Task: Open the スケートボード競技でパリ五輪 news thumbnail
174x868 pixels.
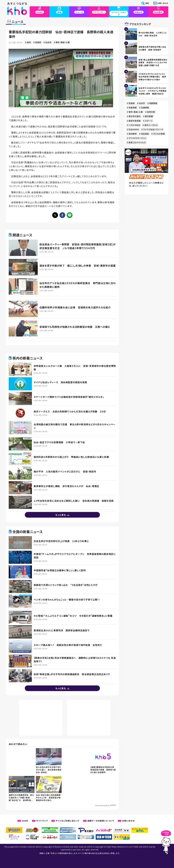Action: click(20, 398)
